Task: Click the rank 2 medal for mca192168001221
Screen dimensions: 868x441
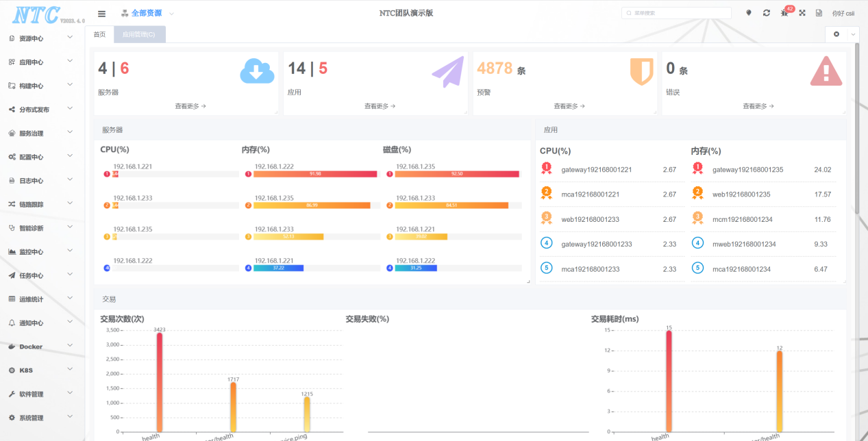Action: tap(546, 194)
